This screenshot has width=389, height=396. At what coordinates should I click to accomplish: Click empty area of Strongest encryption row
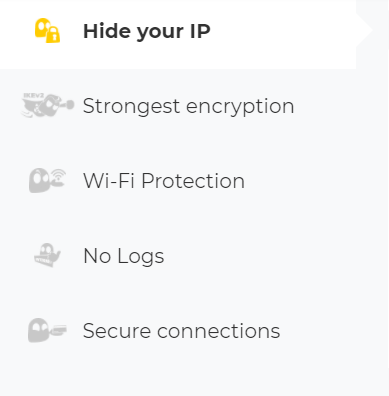340,106
